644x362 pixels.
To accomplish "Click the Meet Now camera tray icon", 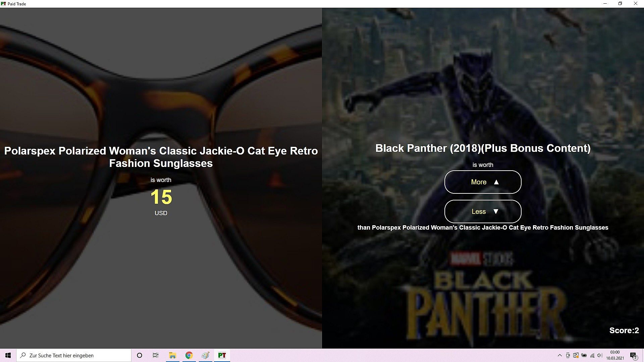I will 568,355.
